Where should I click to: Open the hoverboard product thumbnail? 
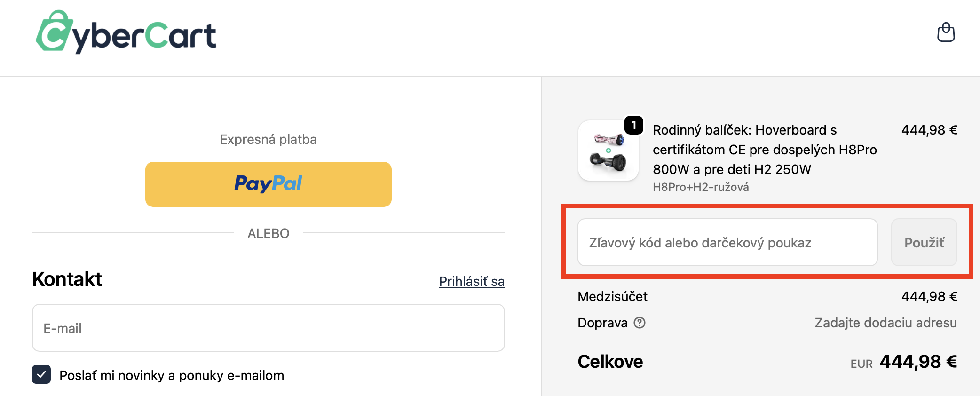[x=608, y=150]
